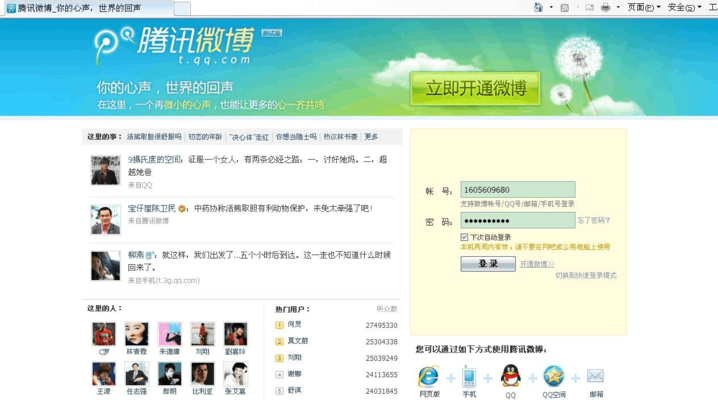Click the 忘了密码? link
718x400 pixels.
pyautogui.click(x=593, y=220)
